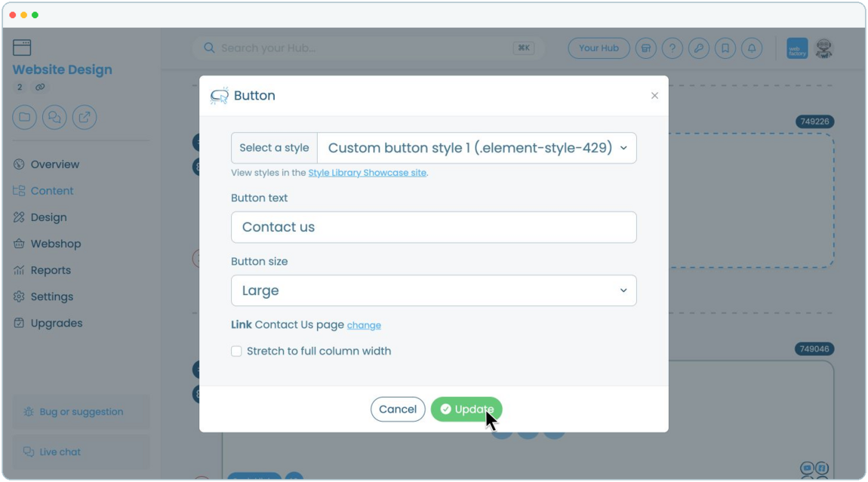Click the 749226 block ID badge

815,121
